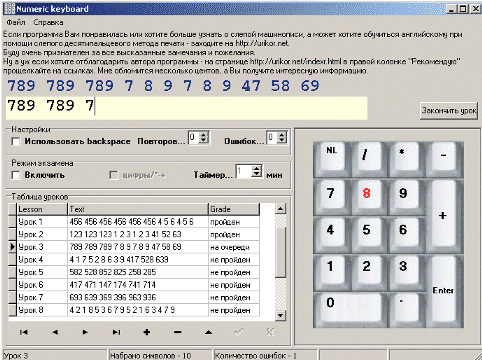
Task: Decrease the Повторов spinner value
Action: point(204,140)
